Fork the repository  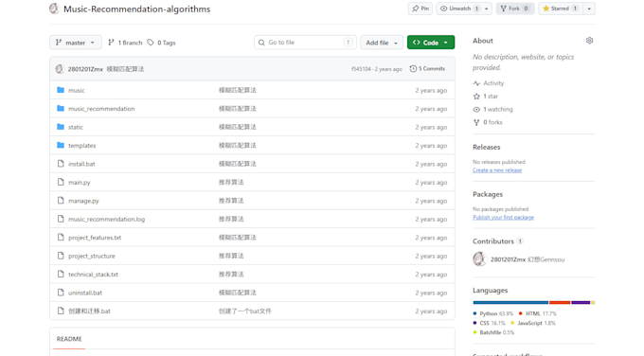point(515,9)
